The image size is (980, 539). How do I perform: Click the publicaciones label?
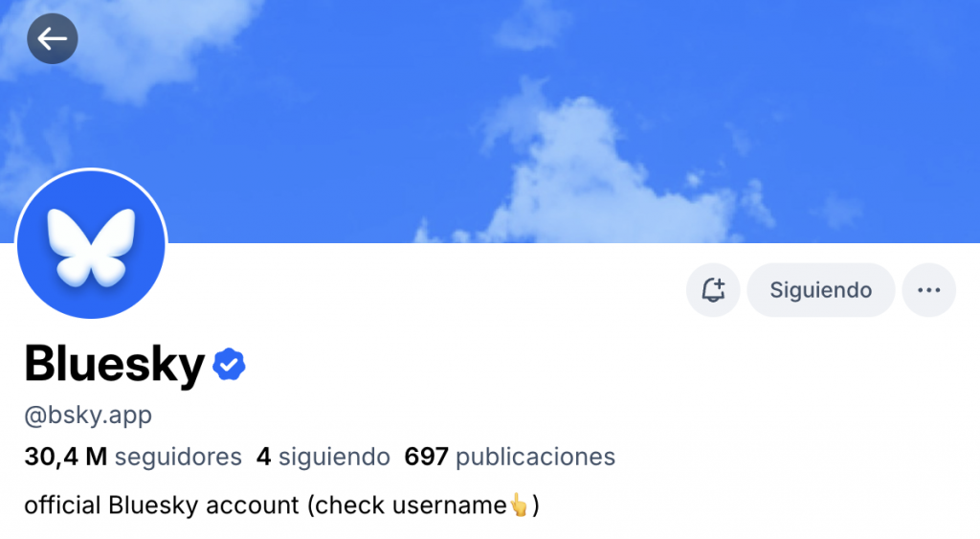pyautogui.click(x=536, y=458)
